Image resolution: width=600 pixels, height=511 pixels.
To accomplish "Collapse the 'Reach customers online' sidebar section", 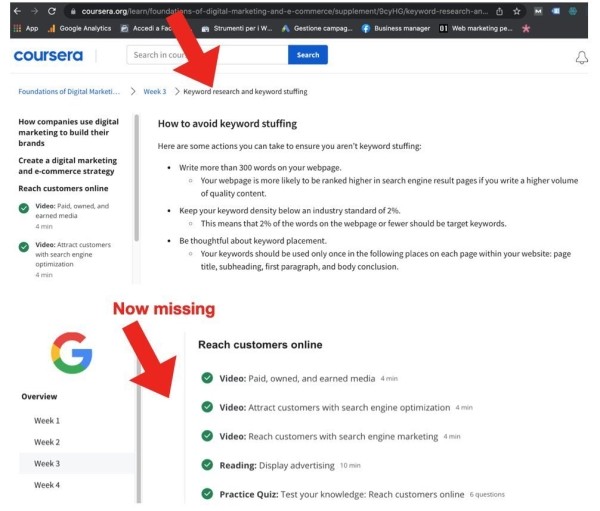I will pos(62,188).
